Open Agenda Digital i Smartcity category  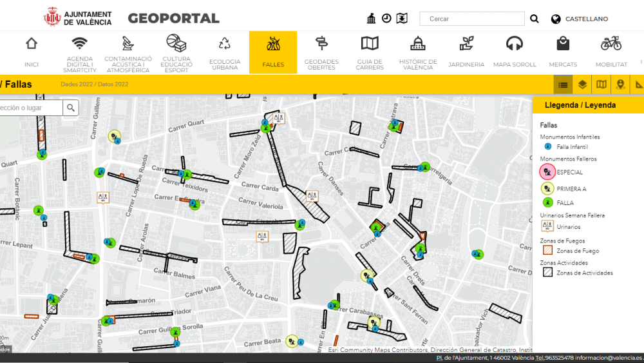click(79, 52)
